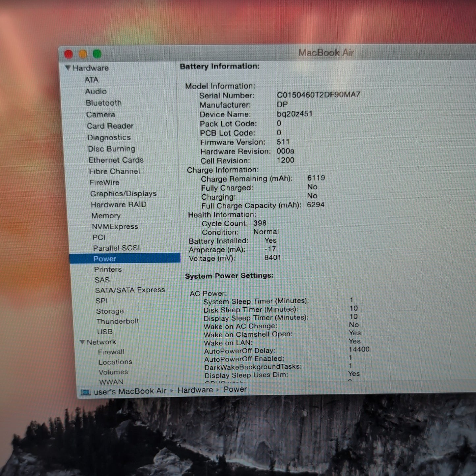Select Graphics/Displays in the sidebar

point(124,194)
